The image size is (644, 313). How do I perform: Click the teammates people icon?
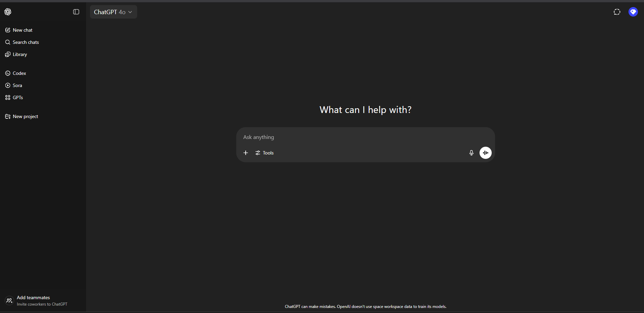click(9, 301)
